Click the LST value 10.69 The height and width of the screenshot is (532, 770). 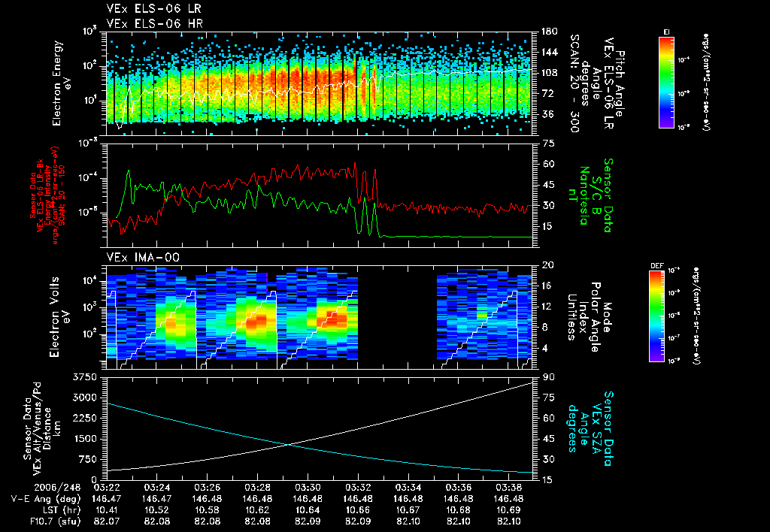509,510
